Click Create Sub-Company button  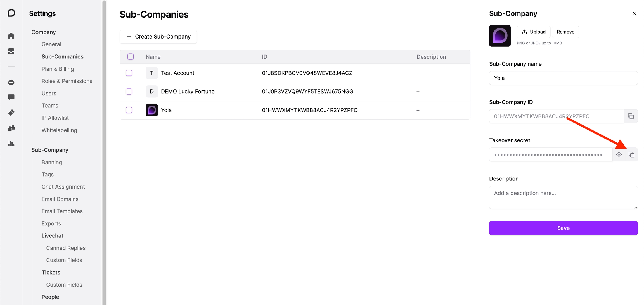coord(158,37)
